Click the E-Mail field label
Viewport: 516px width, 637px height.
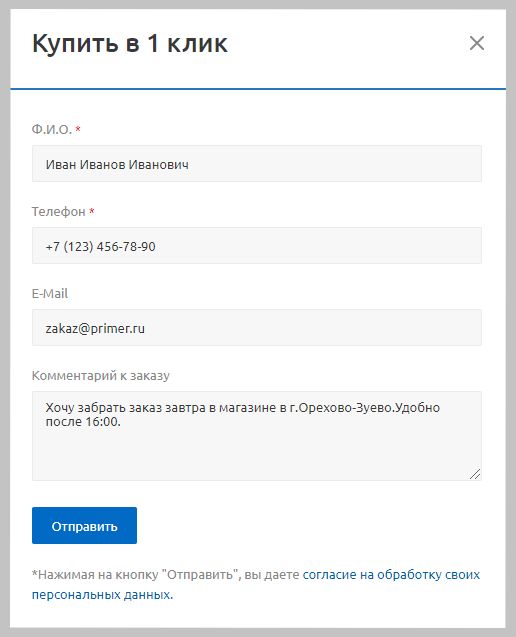(x=50, y=293)
